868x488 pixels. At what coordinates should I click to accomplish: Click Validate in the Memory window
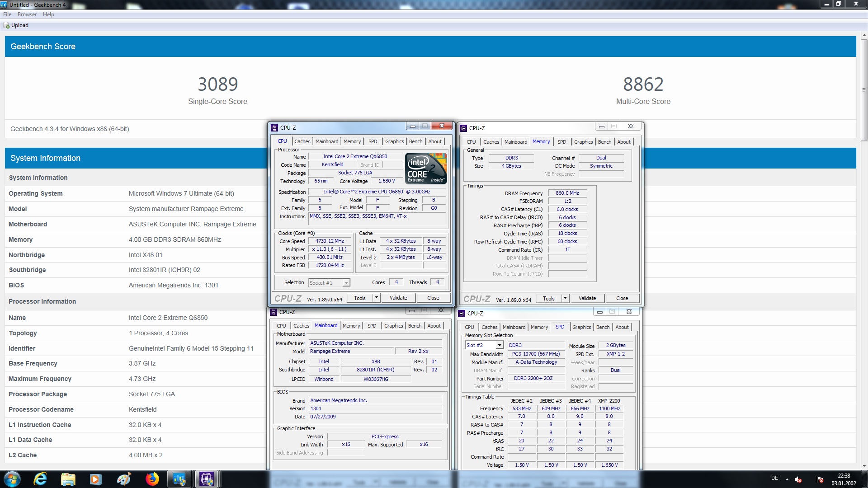pyautogui.click(x=587, y=298)
